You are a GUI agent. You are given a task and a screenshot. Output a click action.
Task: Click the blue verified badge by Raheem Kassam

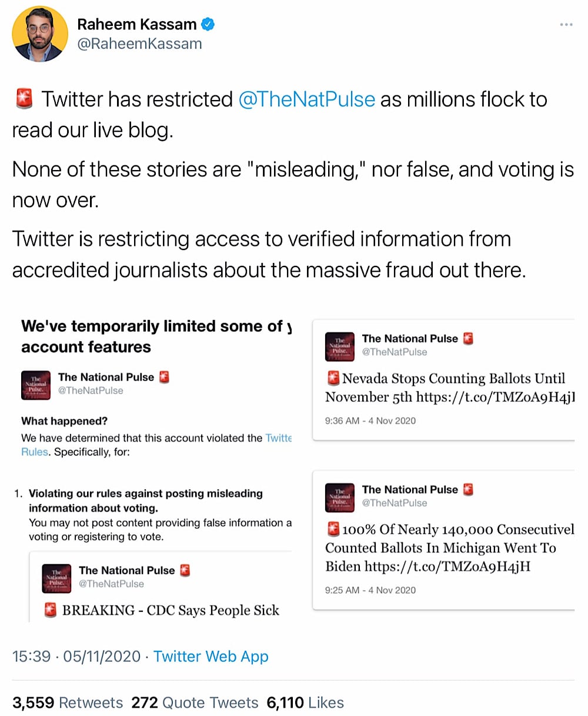208,25
